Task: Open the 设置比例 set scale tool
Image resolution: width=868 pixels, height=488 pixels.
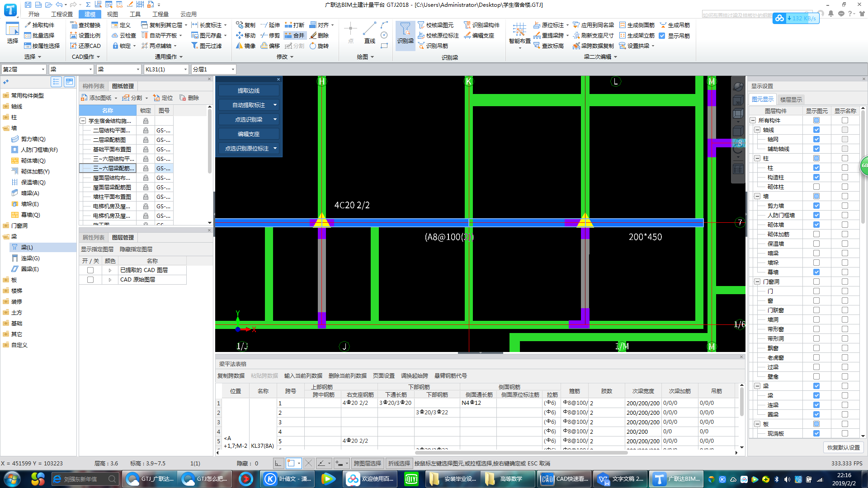Action: point(85,35)
